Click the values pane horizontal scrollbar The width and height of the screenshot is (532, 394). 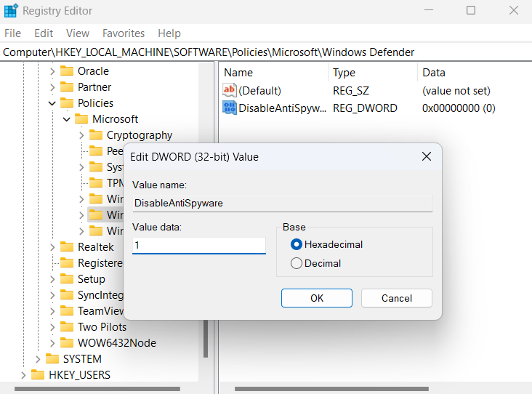(x=332, y=389)
